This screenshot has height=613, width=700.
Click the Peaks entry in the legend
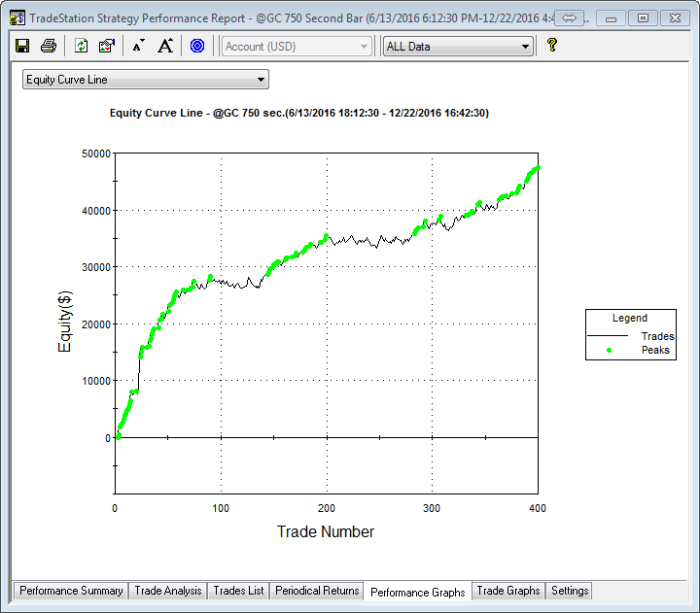click(x=654, y=350)
